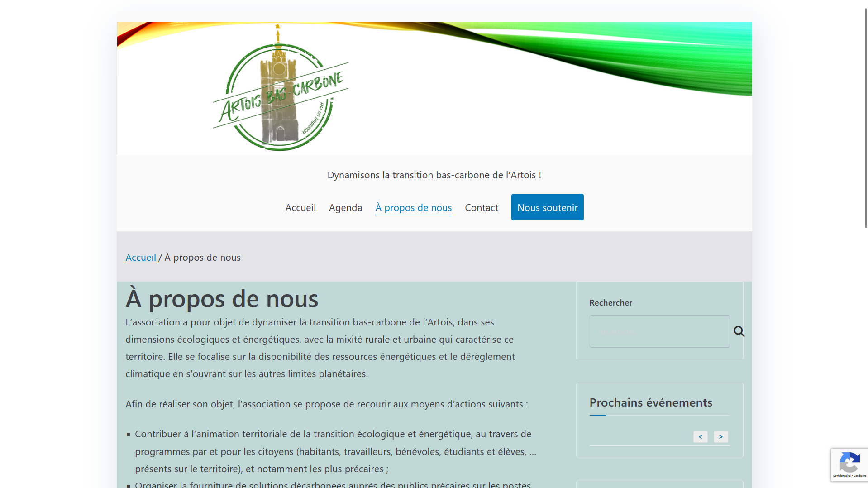This screenshot has width=868, height=488.
Task: Follow the Accueil breadcrumb link
Action: pos(140,257)
